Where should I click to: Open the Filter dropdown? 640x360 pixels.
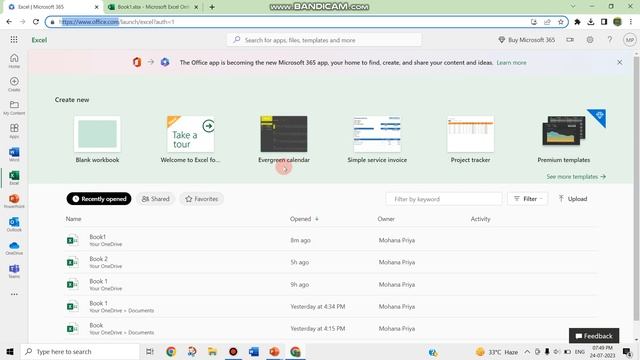(x=528, y=199)
